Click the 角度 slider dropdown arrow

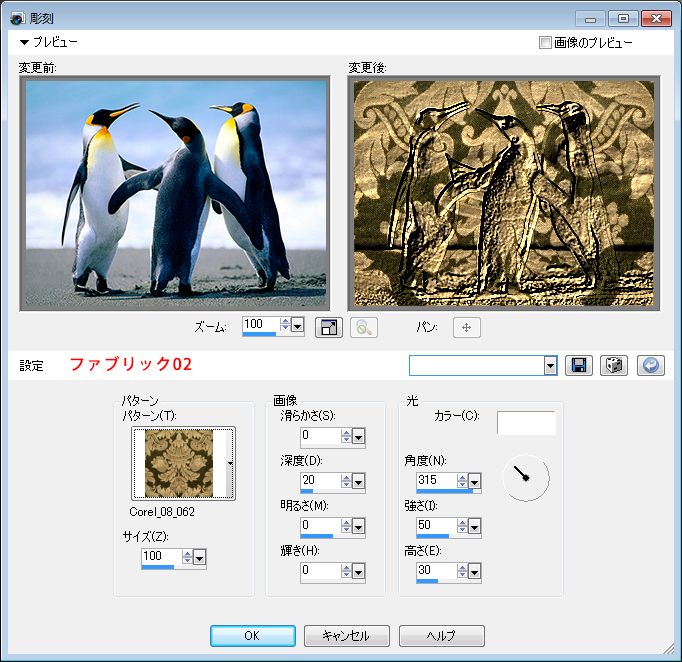[475, 481]
